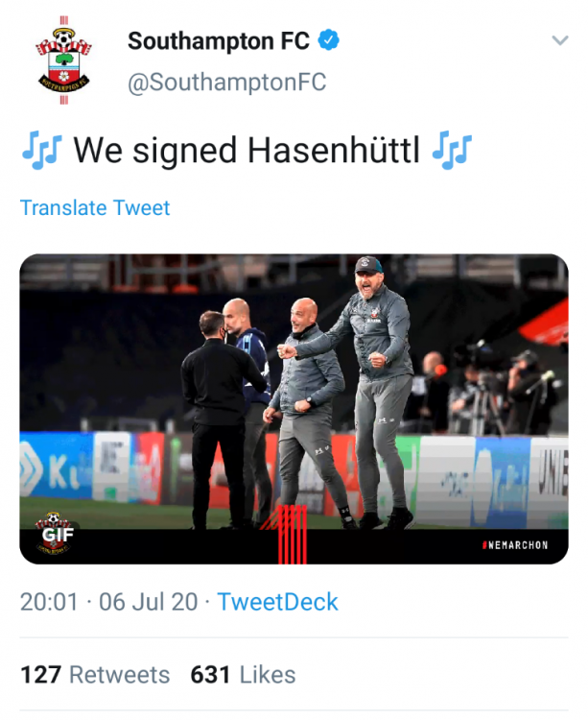Click the #WEMARCHON watermark on the GIF
Viewport: 588px width, 720px height.
[x=513, y=545]
